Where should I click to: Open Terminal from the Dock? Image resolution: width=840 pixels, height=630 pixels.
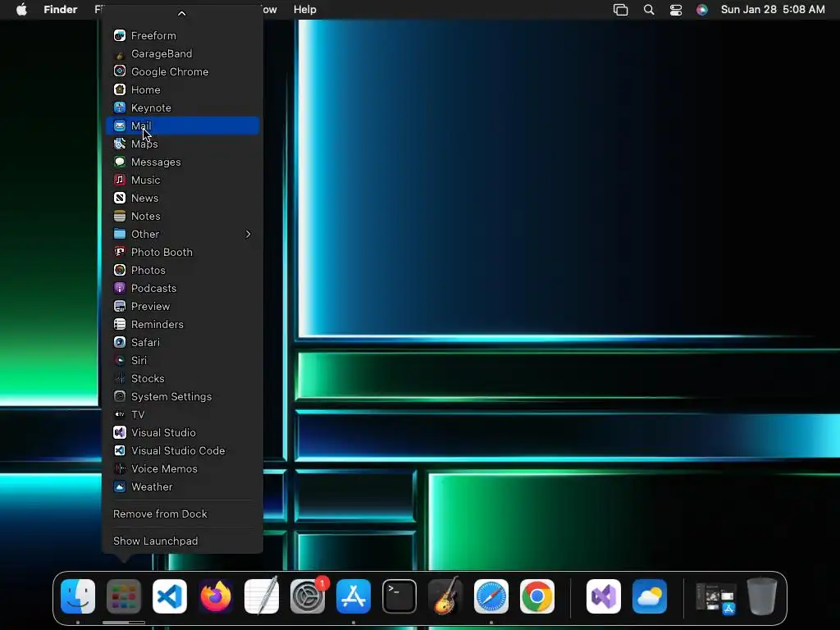coord(399,596)
